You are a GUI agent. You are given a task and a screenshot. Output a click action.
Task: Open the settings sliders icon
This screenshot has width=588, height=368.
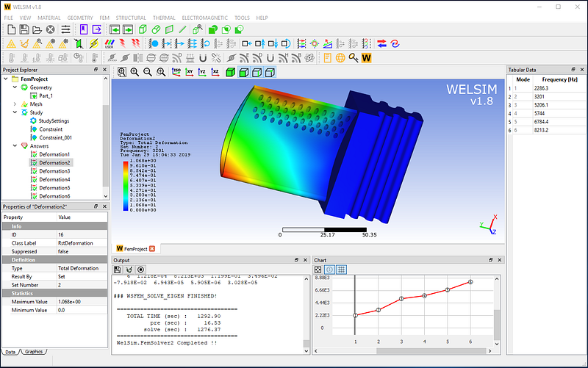(65, 29)
